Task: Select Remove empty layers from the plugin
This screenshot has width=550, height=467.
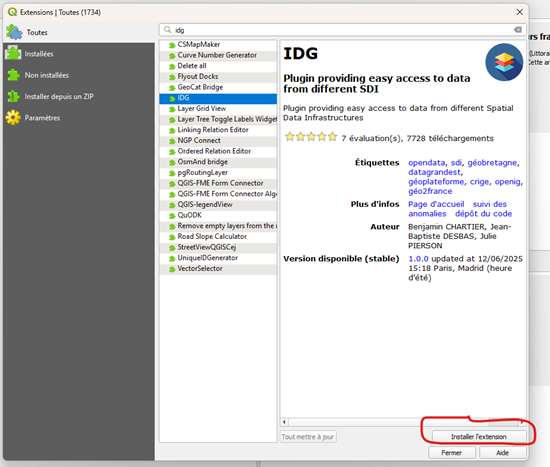Action: coord(218,226)
